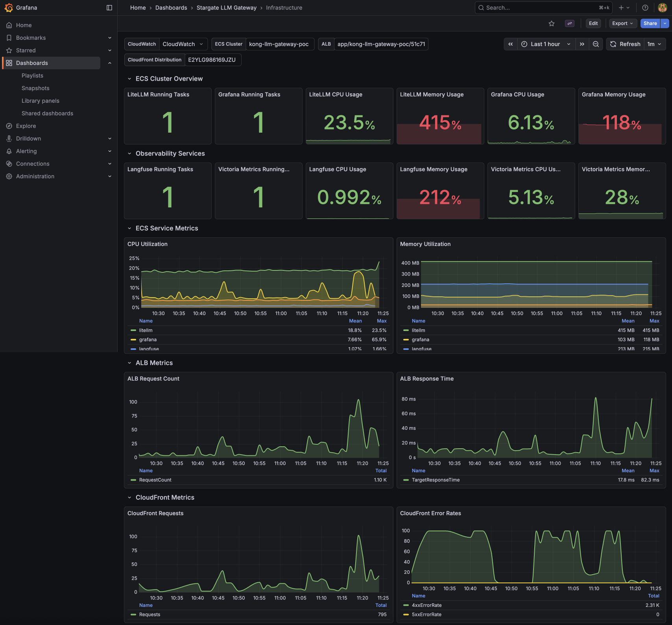This screenshot has width=672, height=625.
Task: Collapse the ALB Metrics row
Action: pyautogui.click(x=129, y=363)
